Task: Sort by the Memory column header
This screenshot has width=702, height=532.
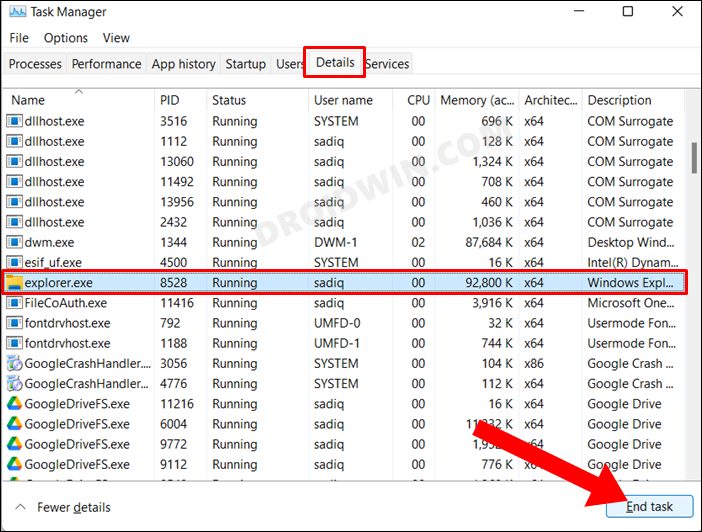Action: 477,100
